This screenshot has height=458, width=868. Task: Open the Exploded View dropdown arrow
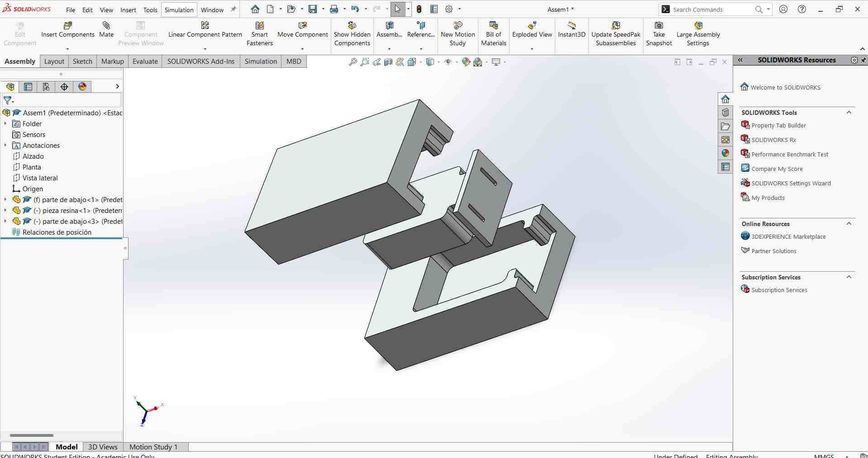[532, 49]
